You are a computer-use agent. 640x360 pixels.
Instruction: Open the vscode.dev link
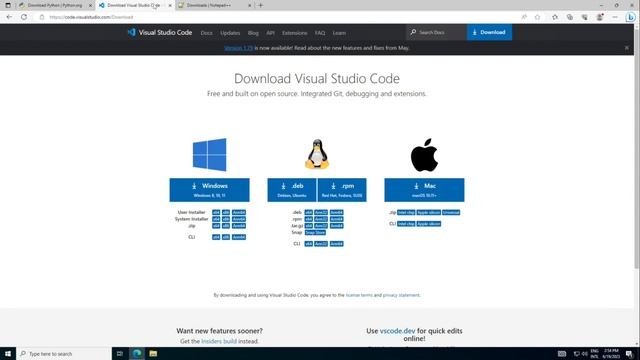click(397, 331)
